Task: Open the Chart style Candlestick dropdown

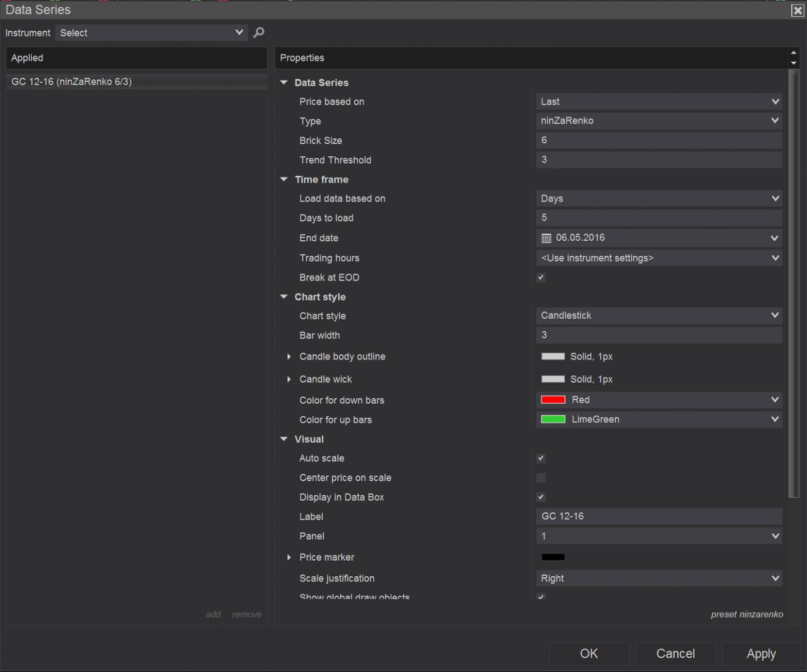Action: tap(658, 316)
